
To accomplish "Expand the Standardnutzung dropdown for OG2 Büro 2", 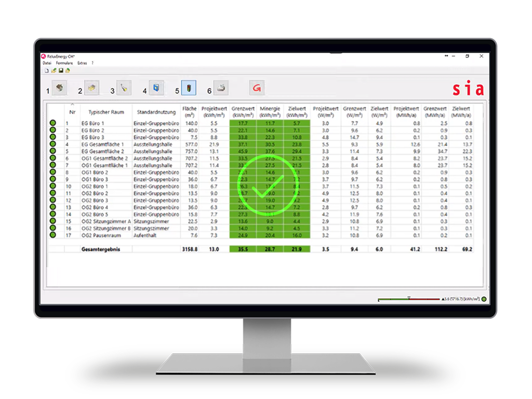I will pyautogui.click(x=156, y=193).
